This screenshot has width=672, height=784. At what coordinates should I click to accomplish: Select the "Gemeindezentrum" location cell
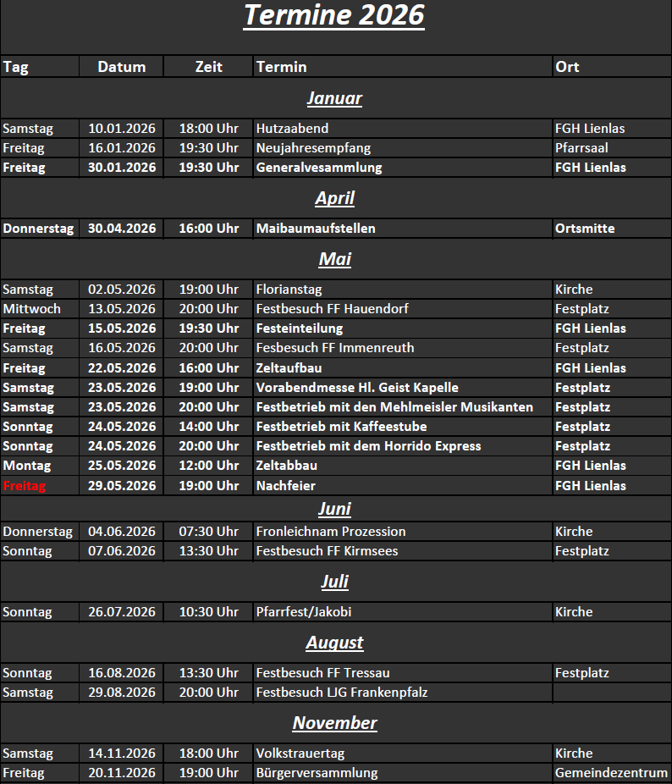611,773
